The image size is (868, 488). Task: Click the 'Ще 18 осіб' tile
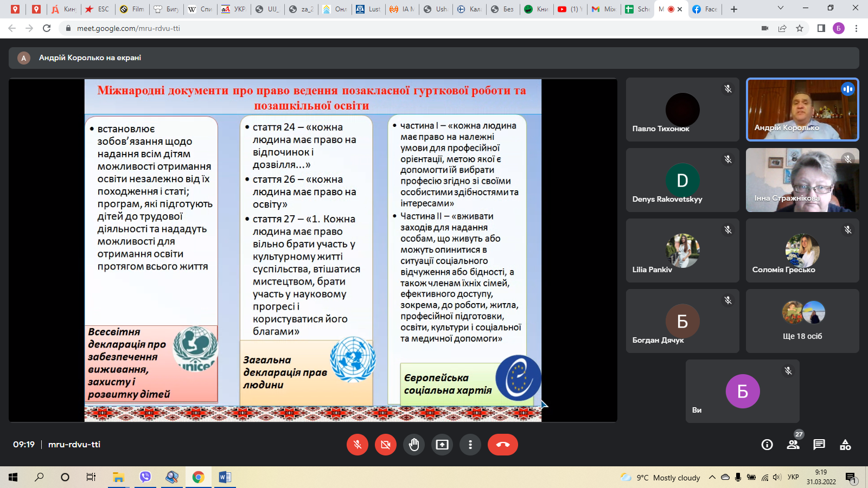(802, 321)
